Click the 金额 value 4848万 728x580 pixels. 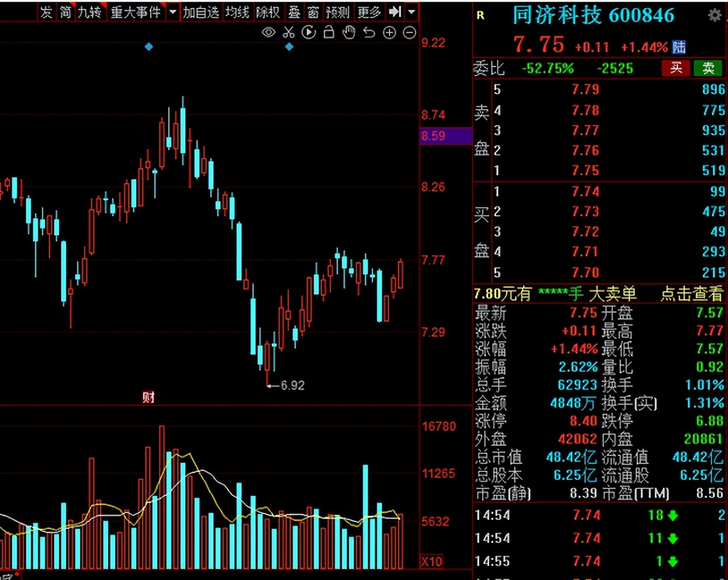tap(573, 403)
